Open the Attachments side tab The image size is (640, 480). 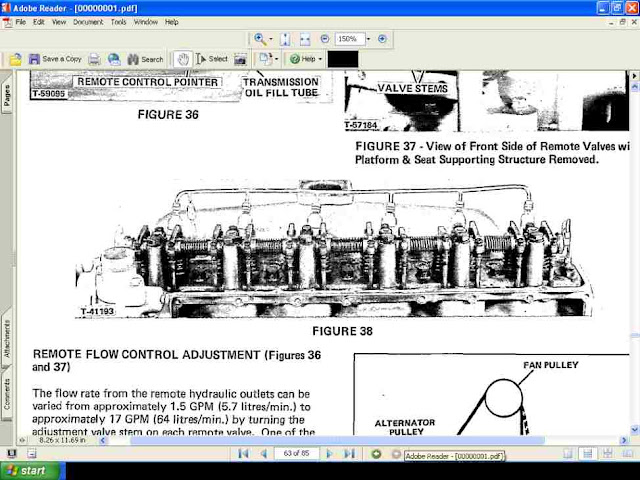click(7, 342)
